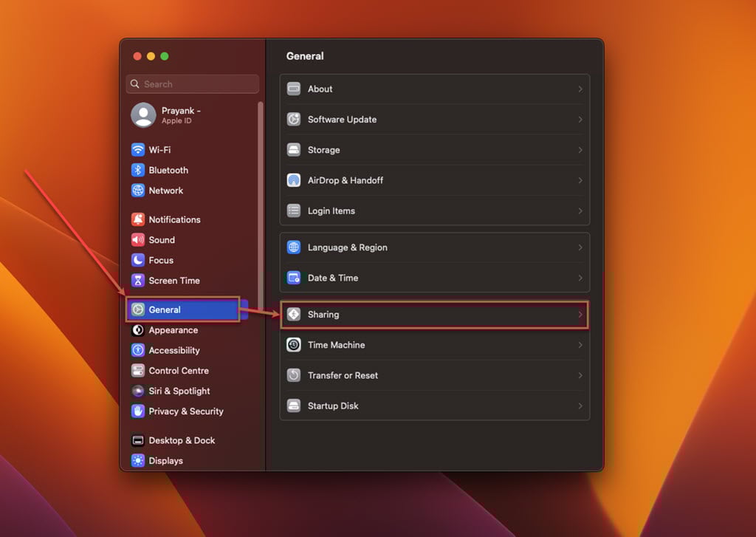Click the Apple ID avatar
The height and width of the screenshot is (537, 756).
(143, 114)
